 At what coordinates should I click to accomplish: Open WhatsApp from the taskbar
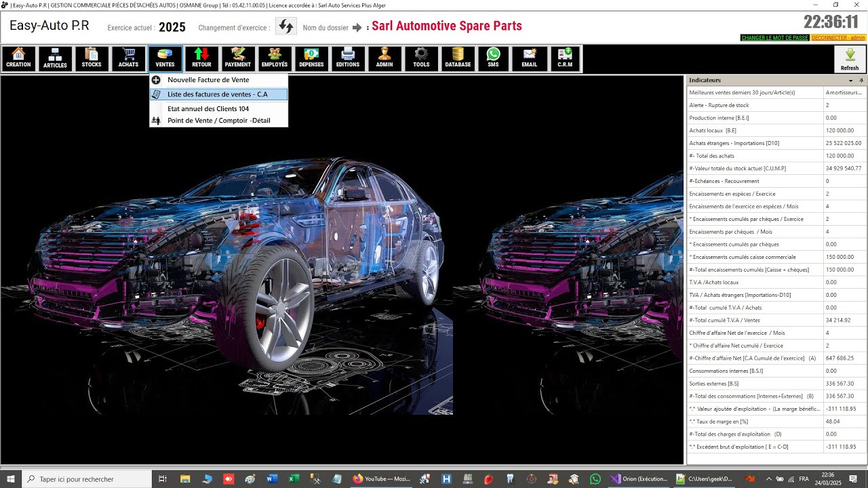(595, 479)
